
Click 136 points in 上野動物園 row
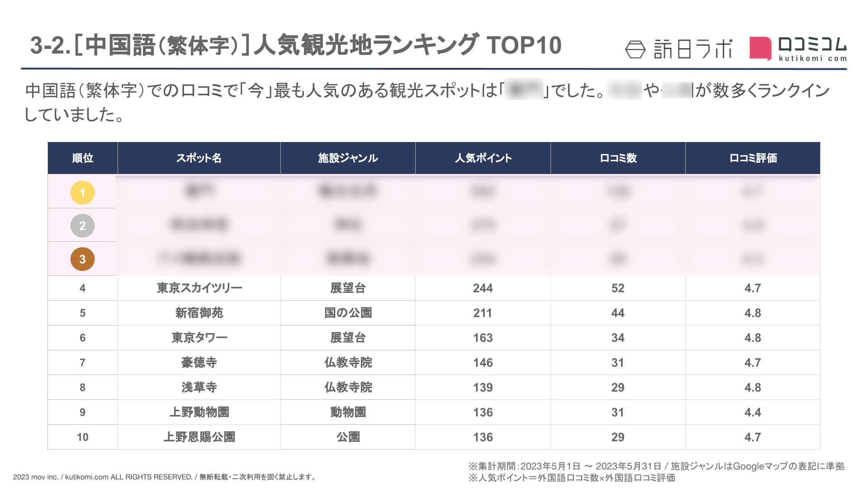pyautogui.click(x=483, y=412)
